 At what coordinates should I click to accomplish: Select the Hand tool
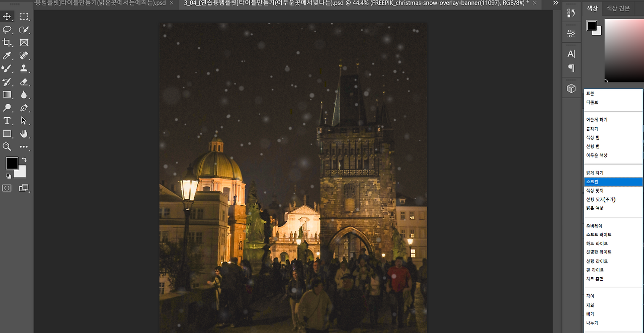point(24,134)
